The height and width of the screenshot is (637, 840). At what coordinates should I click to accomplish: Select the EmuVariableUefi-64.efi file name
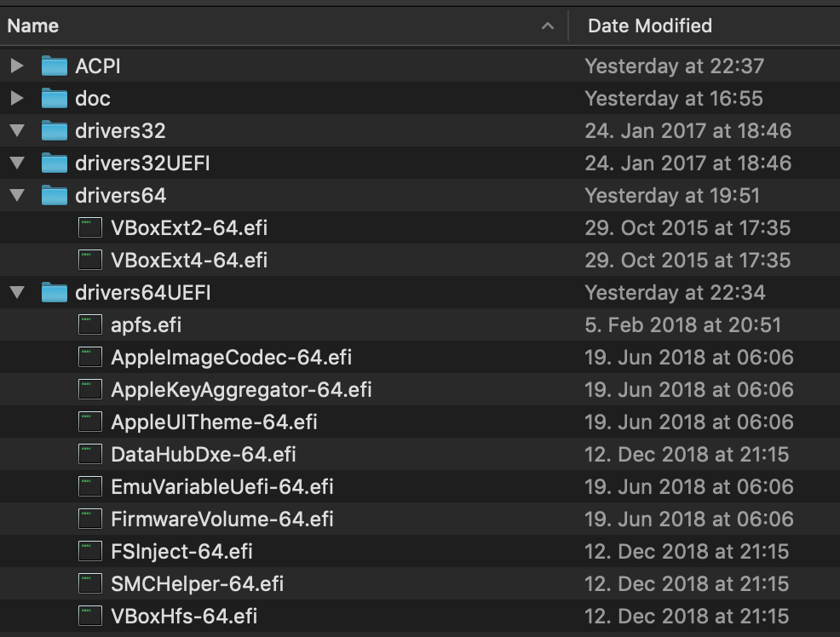[222, 486]
